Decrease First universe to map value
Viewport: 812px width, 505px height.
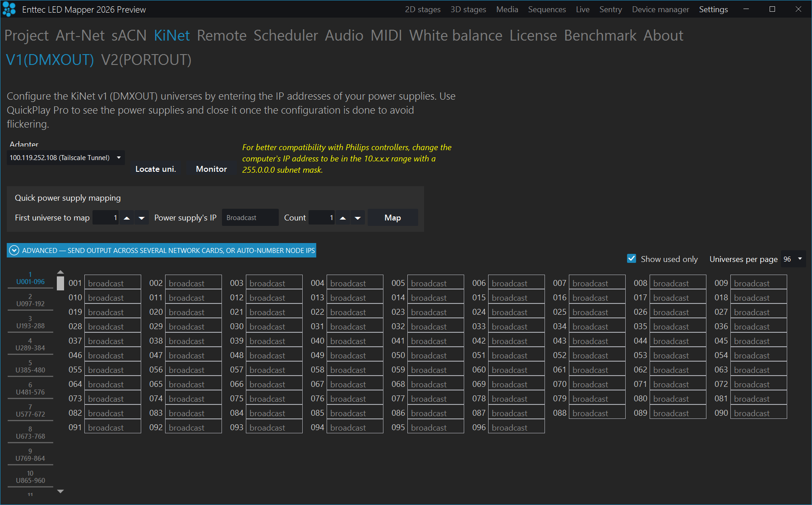tap(142, 218)
